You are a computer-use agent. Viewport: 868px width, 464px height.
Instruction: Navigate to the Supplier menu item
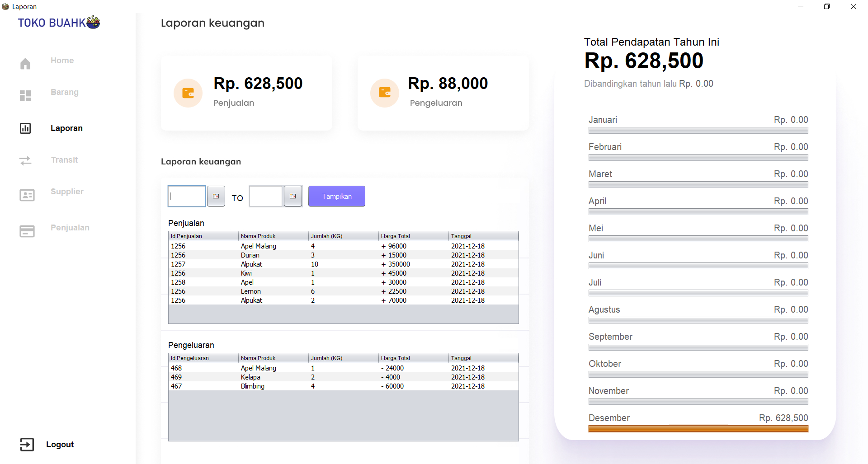pyautogui.click(x=67, y=192)
